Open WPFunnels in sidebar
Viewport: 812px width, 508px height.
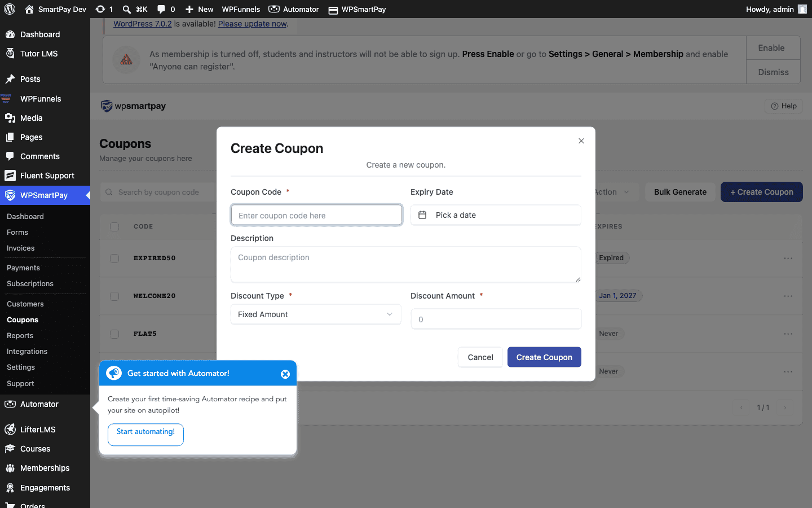click(x=45, y=99)
